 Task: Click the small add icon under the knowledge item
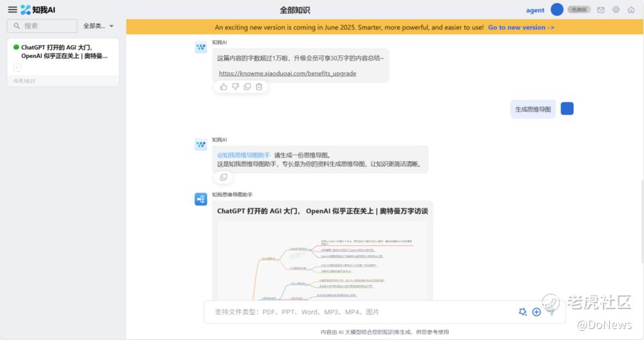point(17,68)
